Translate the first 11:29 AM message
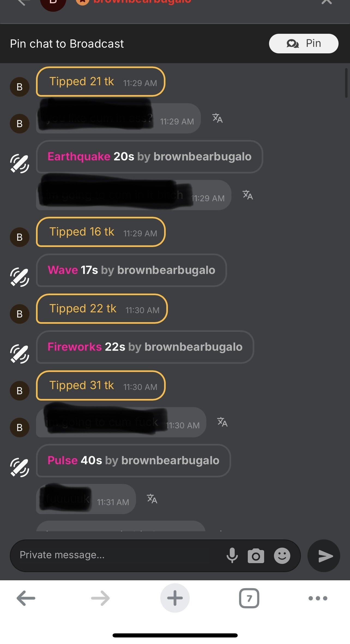This screenshot has height=644, width=350. (x=218, y=118)
